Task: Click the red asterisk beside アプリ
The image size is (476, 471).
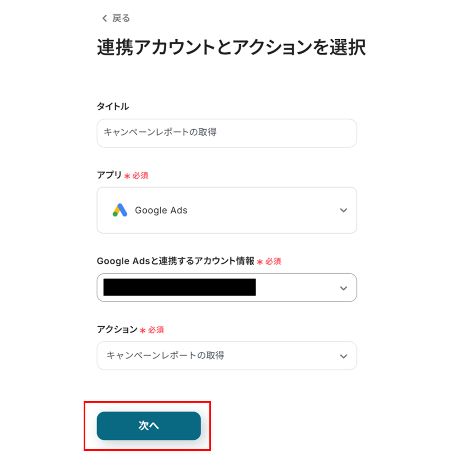Action: click(127, 176)
